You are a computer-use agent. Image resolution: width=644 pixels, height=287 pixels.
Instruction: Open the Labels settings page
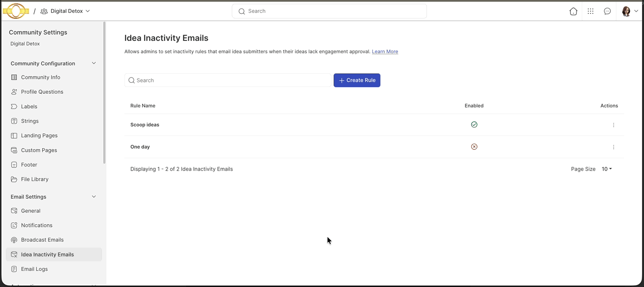[x=29, y=106]
